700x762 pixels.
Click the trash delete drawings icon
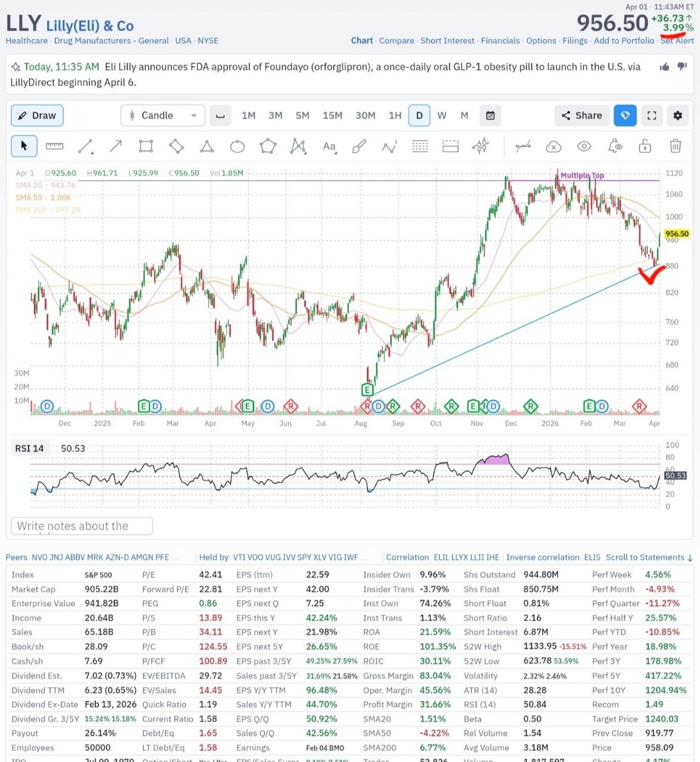[x=675, y=146]
